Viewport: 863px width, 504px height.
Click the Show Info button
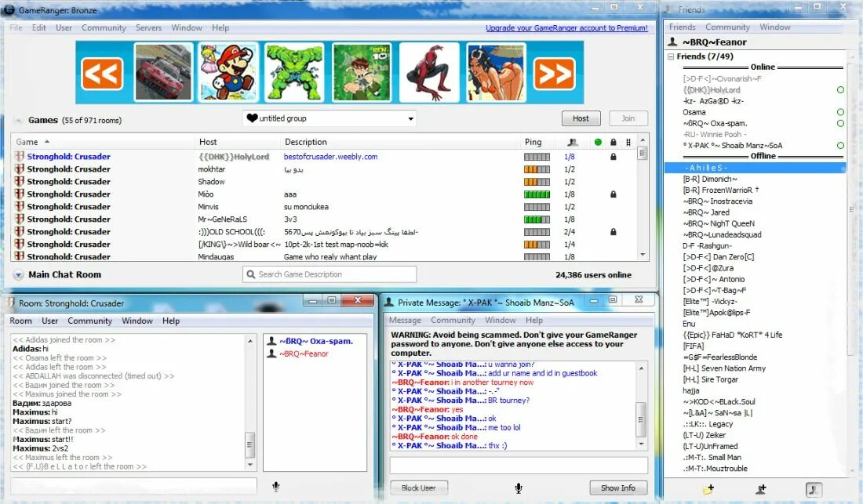coord(618,488)
